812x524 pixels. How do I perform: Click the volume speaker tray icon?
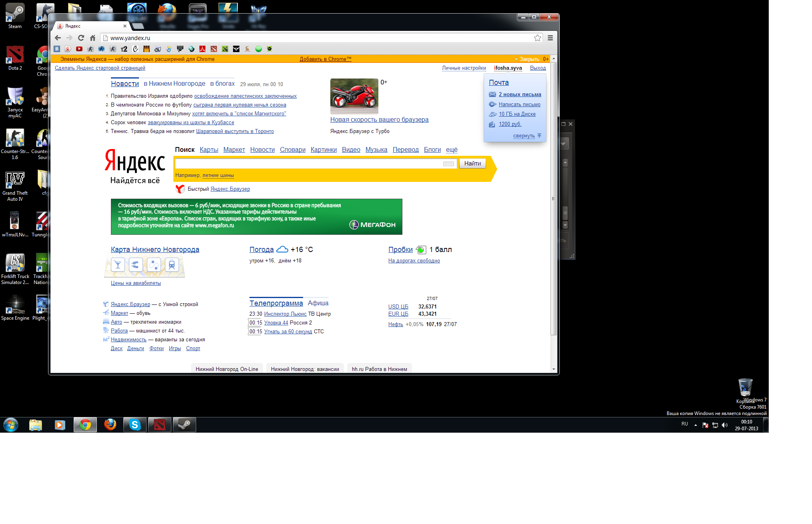725,425
